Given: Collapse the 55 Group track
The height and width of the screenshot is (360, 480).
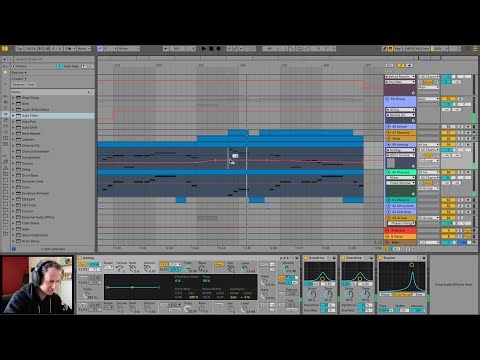Looking at the screenshot, I should 387,99.
